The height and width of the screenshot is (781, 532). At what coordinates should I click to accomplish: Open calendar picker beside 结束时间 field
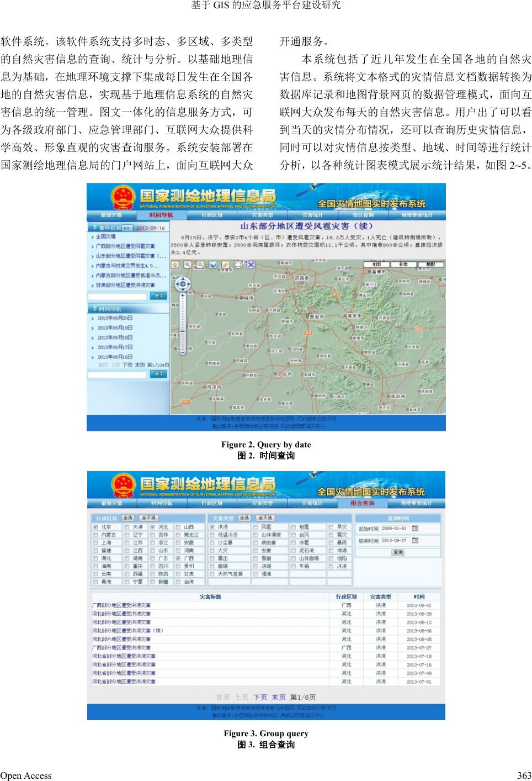click(x=416, y=541)
